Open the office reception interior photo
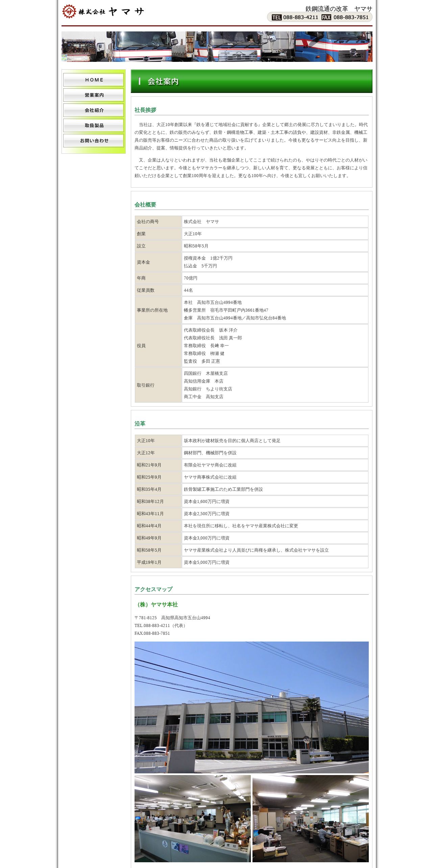The image size is (434, 868). coord(193,818)
